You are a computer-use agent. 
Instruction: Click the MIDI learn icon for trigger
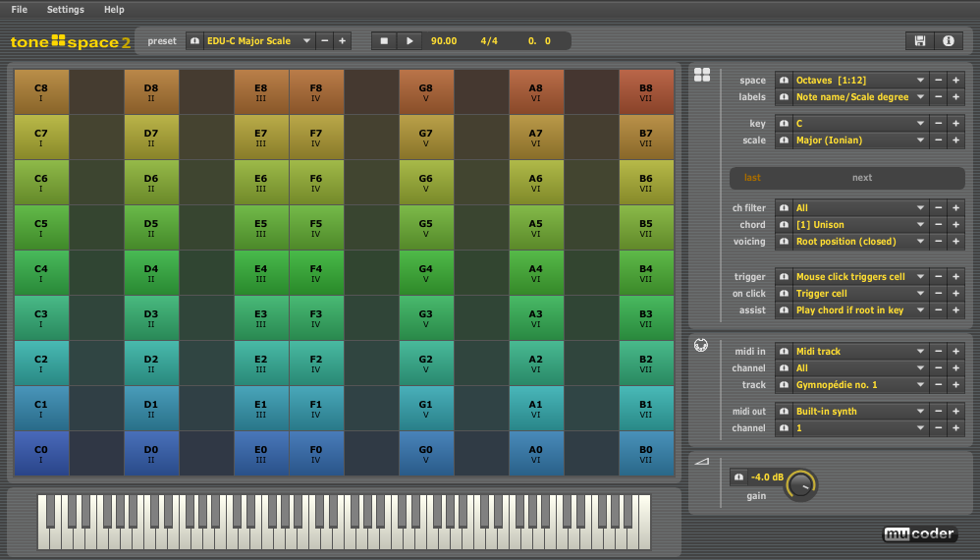(784, 276)
